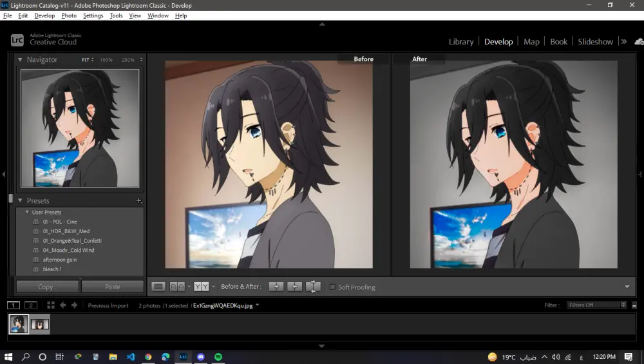Enable Soft Proofing checkbox
This screenshot has height=364, width=644.
click(x=333, y=287)
